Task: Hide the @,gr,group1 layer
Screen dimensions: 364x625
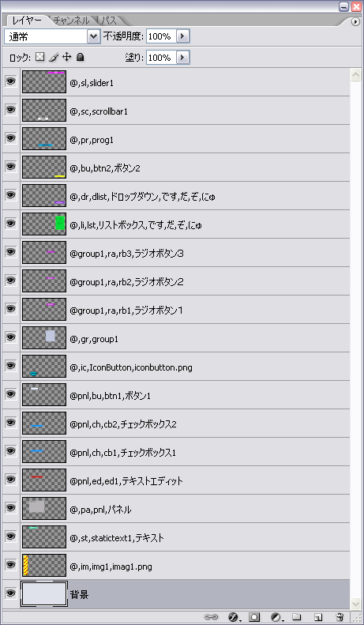Action: point(11,337)
